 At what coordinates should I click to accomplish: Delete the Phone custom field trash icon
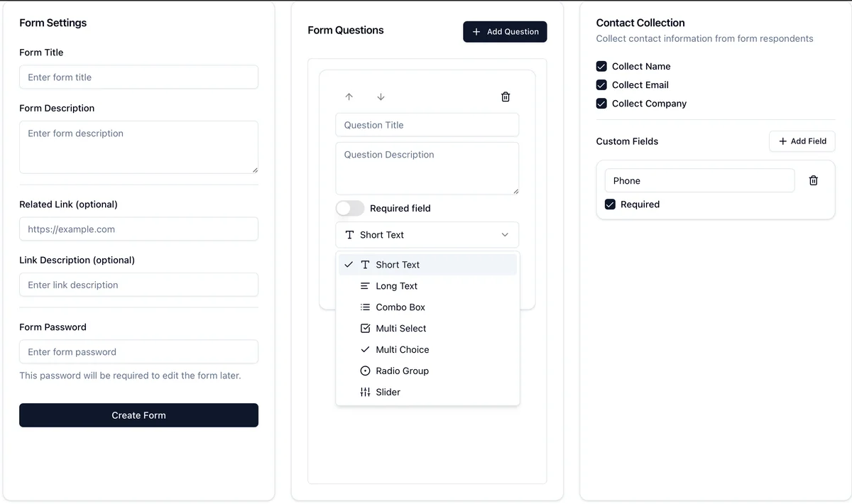pos(814,180)
